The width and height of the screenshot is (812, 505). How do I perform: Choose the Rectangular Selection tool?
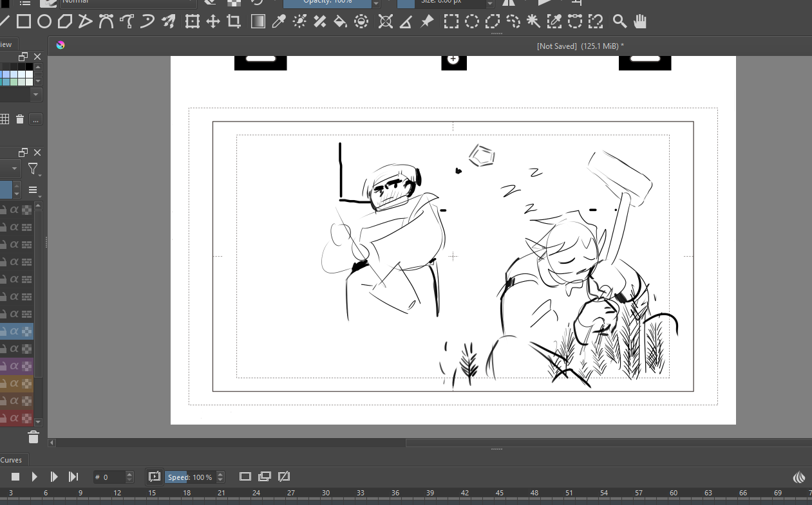451,22
